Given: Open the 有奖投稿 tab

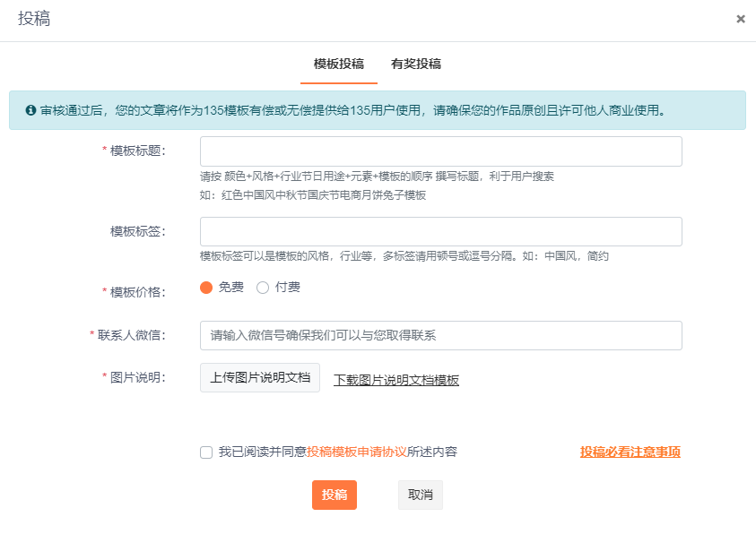Looking at the screenshot, I should pyautogui.click(x=416, y=64).
